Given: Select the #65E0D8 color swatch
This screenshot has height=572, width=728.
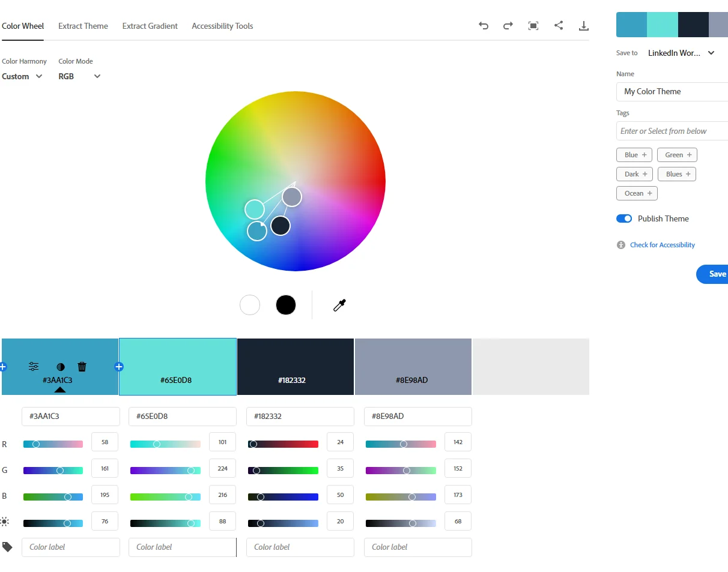Looking at the screenshot, I should pyautogui.click(x=178, y=367).
